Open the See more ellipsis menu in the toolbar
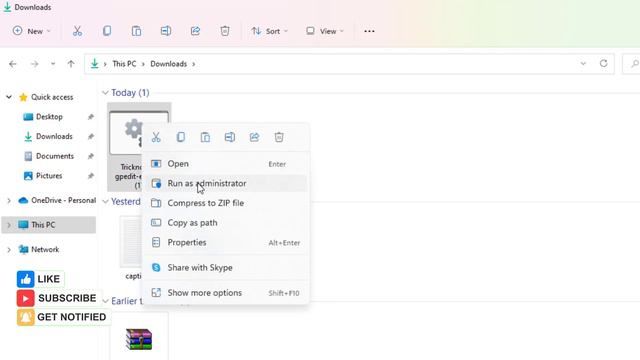The width and height of the screenshot is (640, 360). point(369,31)
